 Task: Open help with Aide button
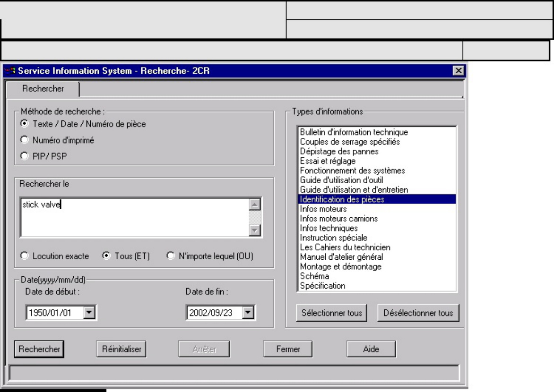[371, 349]
